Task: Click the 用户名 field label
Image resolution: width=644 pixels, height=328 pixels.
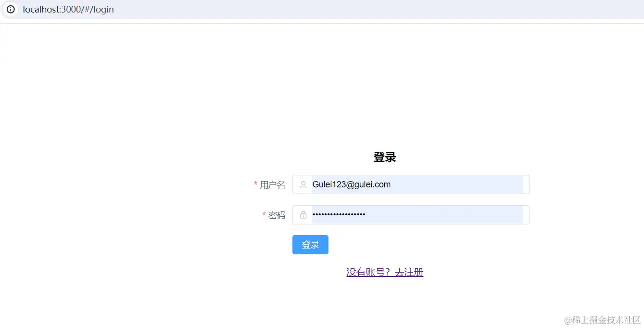Action: 272,185
